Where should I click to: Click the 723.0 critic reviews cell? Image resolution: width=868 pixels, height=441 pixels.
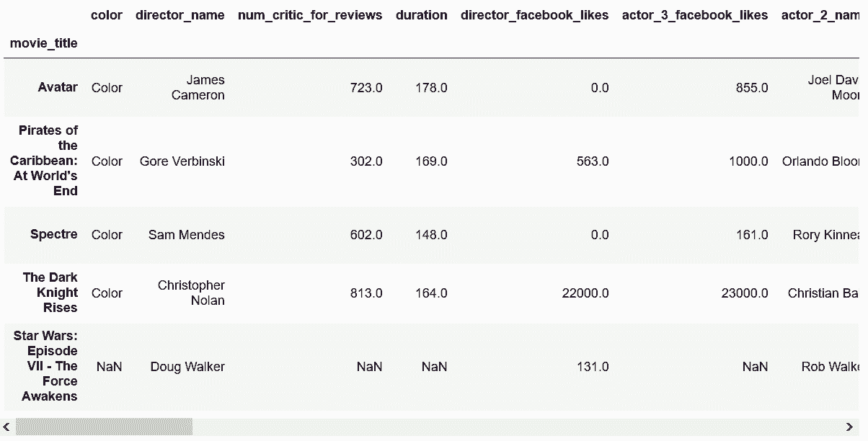point(366,88)
